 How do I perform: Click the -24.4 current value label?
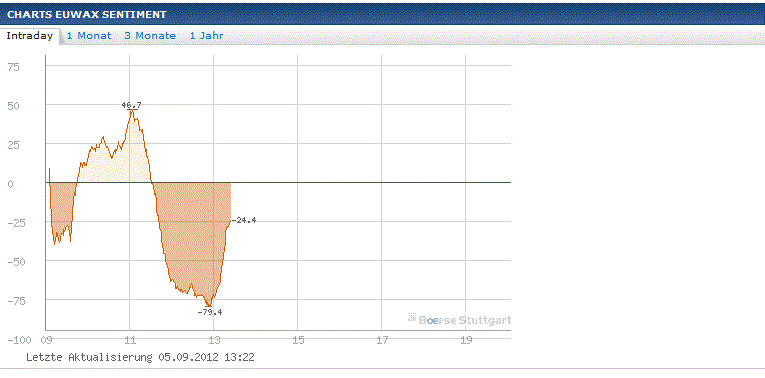click(x=244, y=220)
